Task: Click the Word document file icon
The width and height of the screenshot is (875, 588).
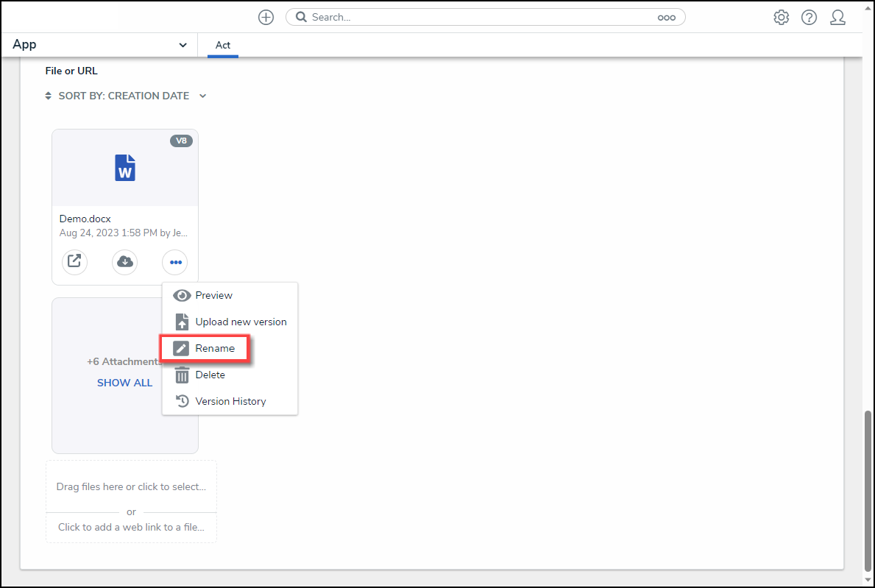Action: [125, 167]
